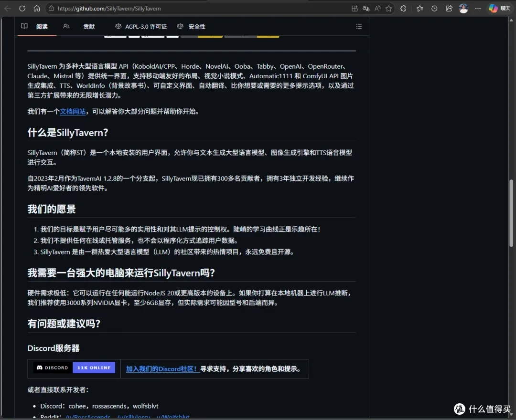Image resolution: width=516 pixels, height=420 pixels.
Task: Click the github.com address bar URL
Action: 109,9
